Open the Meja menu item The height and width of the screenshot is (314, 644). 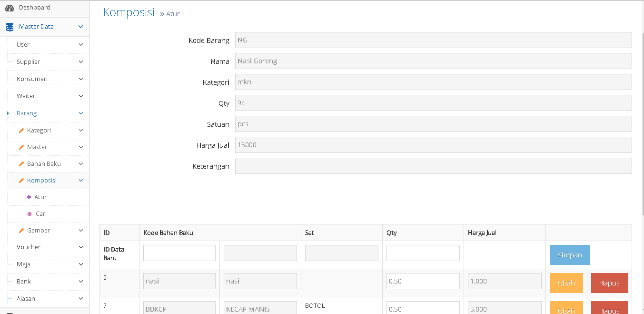pyautogui.click(x=23, y=264)
